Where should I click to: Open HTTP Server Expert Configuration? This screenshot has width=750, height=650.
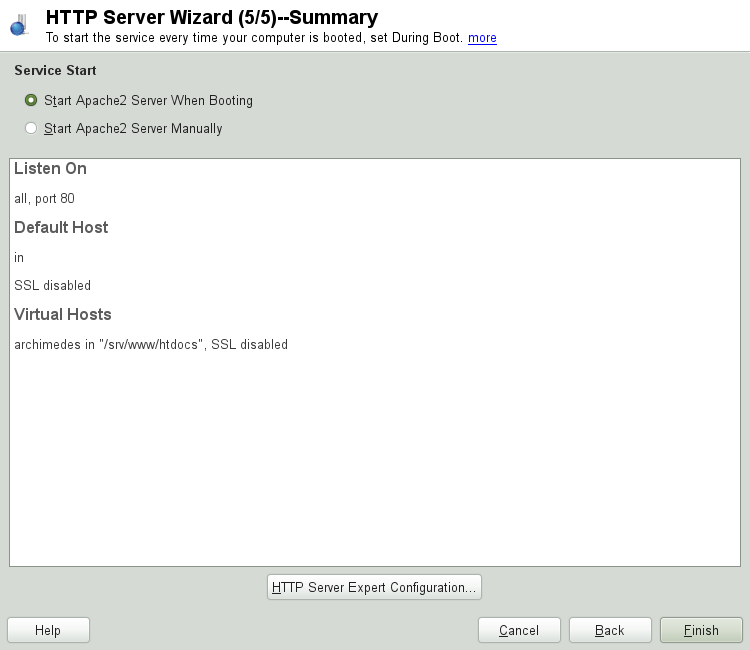tap(374, 587)
